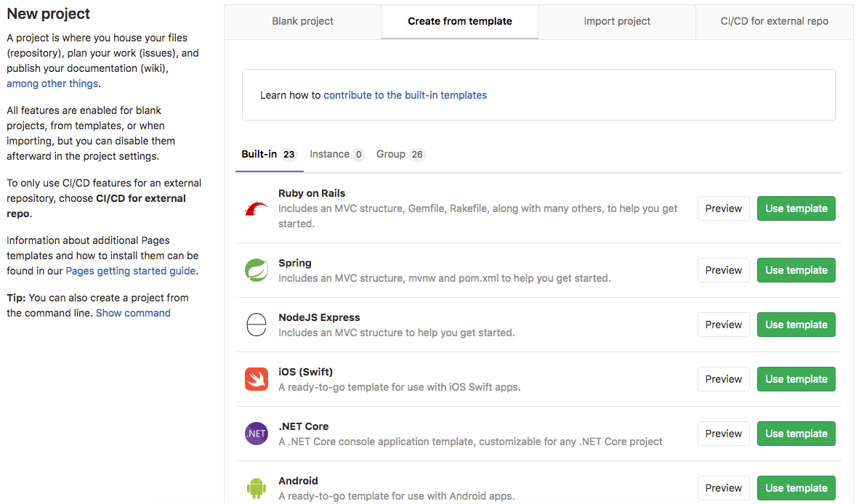Preview the NodeJS Express template

tap(723, 325)
